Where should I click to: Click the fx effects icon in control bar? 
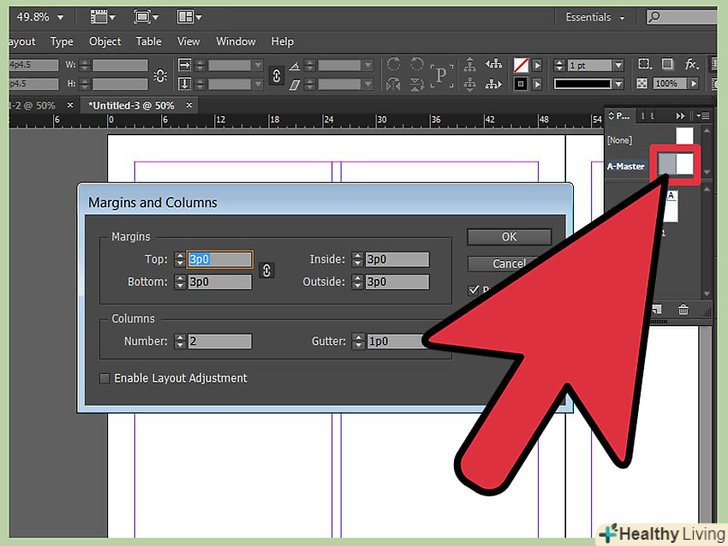click(x=690, y=65)
